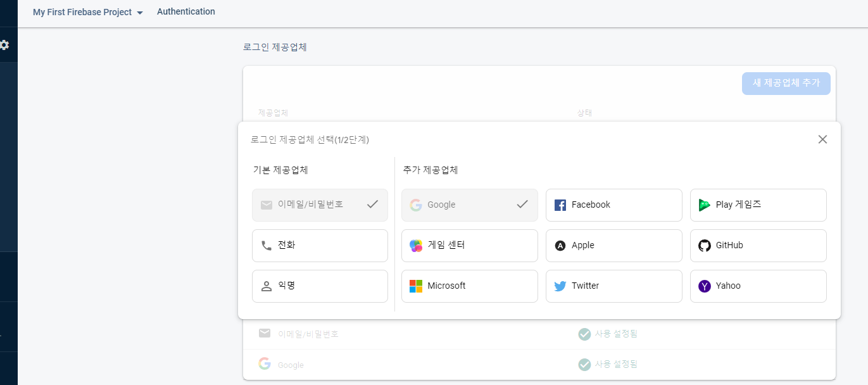Click the Play 게임즈 logo icon
Image resolution: width=868 pixels, height=385 pixels.
click(704, 205)
